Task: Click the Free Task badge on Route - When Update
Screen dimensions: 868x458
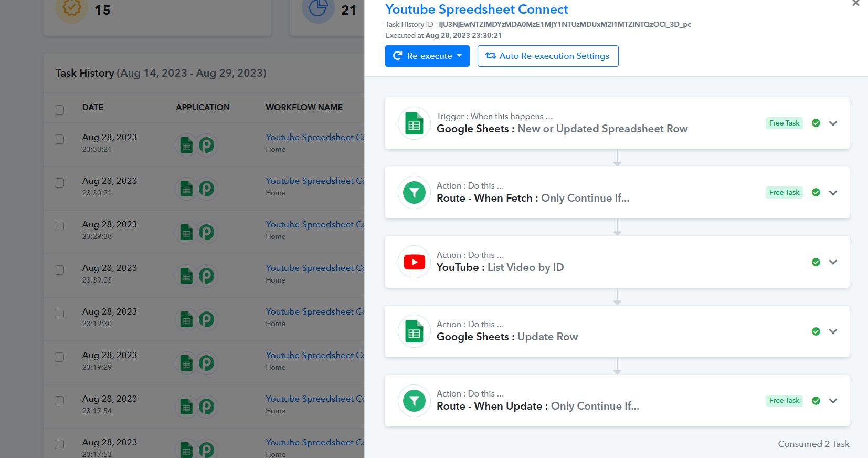Action: click(x=784, y=400)
